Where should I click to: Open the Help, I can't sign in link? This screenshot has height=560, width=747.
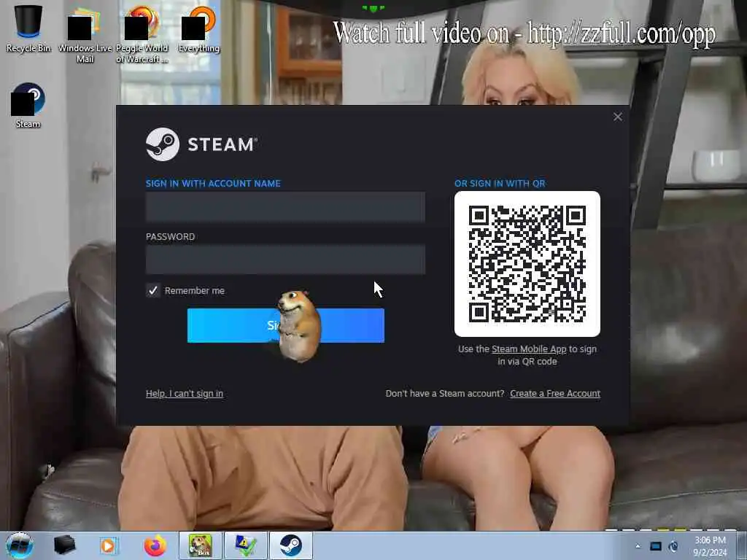tap(185, 393)
